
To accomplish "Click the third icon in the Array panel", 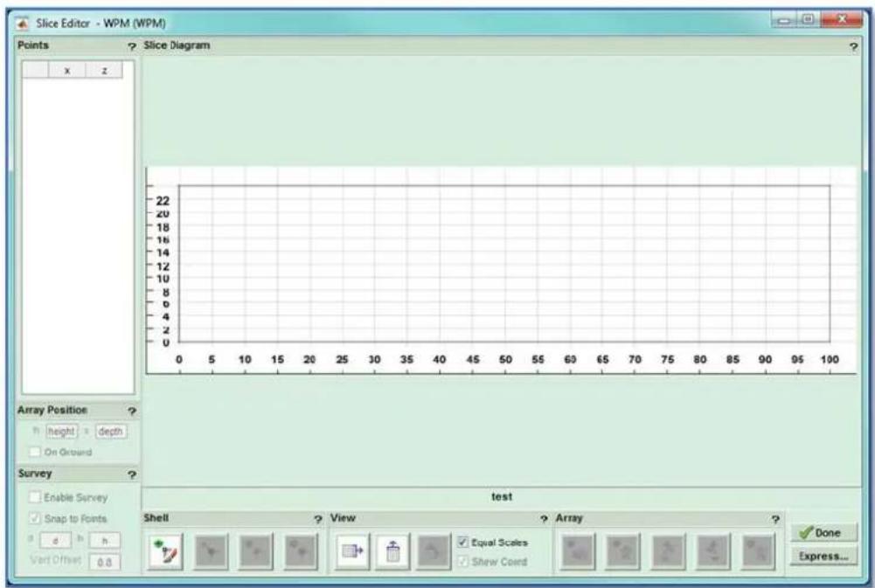I will (669, 551).
